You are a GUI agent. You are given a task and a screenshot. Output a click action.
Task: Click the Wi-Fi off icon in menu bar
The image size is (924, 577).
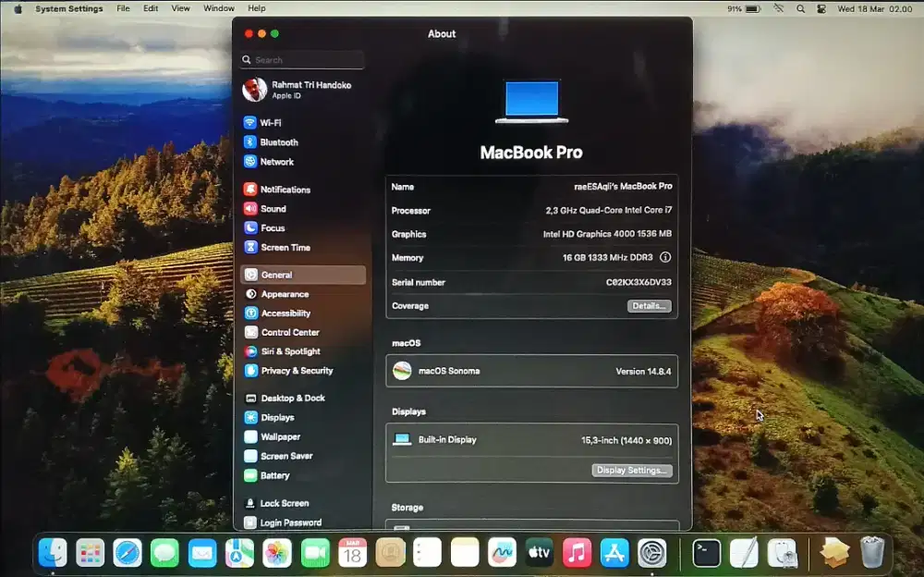[x=779, y=8]
